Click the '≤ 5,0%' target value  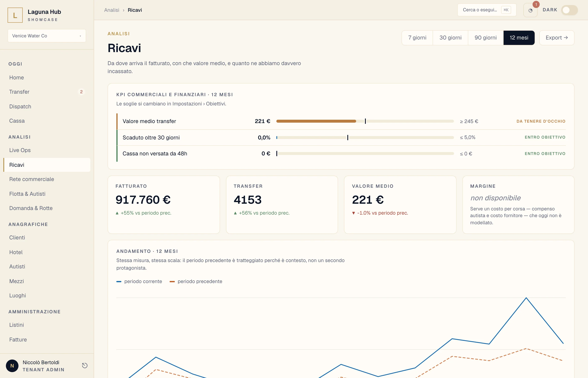coord(467,138)
